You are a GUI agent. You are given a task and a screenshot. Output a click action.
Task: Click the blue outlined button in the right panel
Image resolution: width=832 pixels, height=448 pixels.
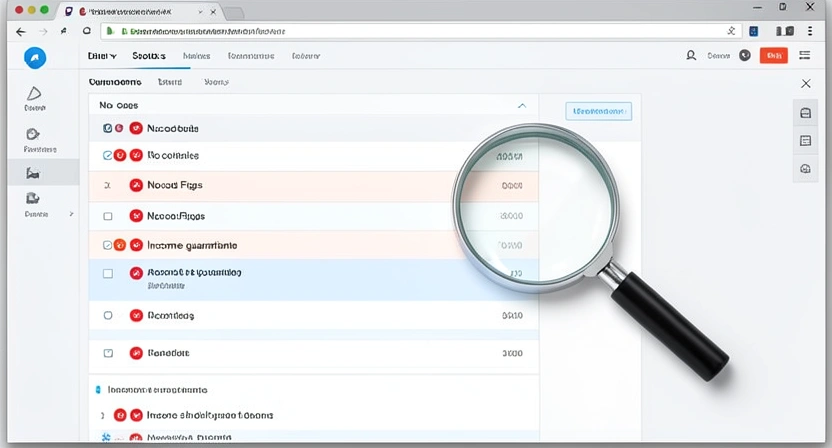point(599,111)
